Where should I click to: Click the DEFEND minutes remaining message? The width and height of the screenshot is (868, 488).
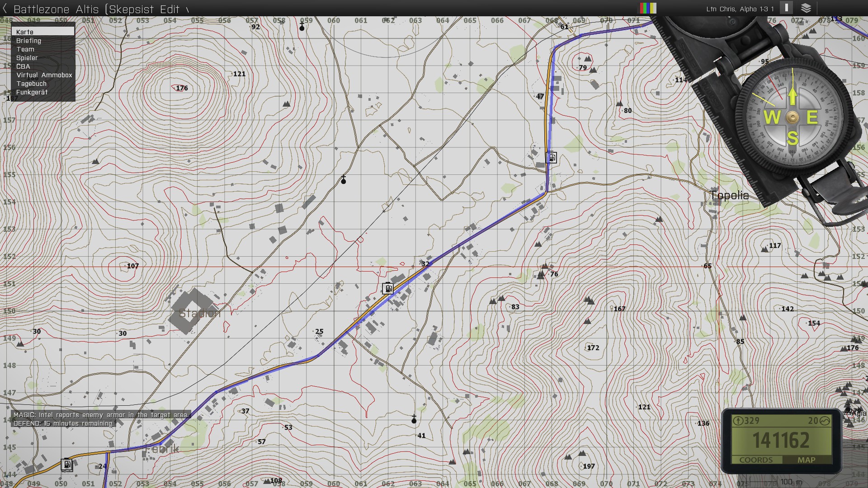pyautogui.click(x=64, y=423)
